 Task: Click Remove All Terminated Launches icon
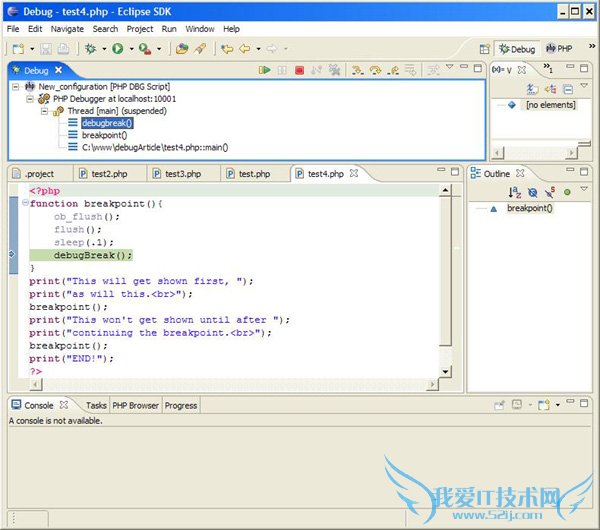334,70
